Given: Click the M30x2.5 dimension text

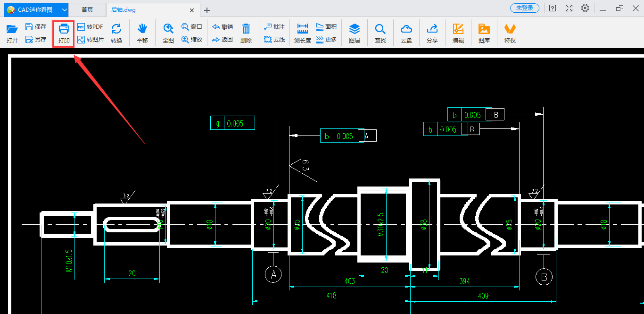Looking at the screenshot, I should point(381,224).
